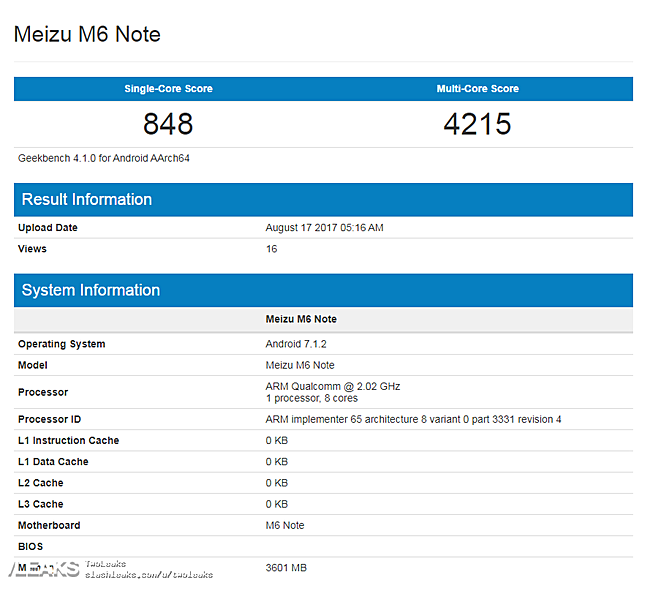Click the L1 Instruction Cache row label

[68, 440]
